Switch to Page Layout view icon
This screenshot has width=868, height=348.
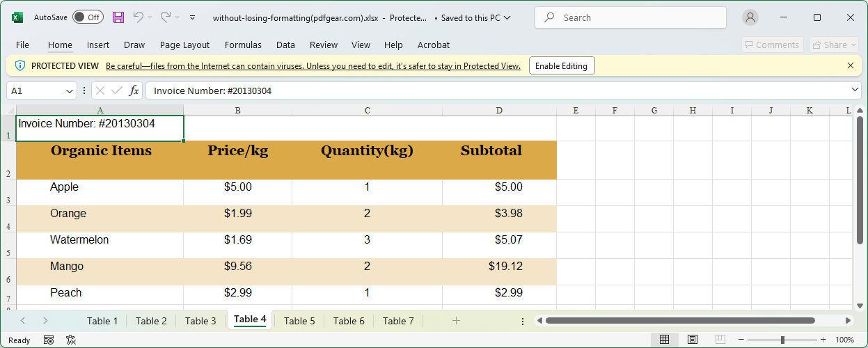coord(693,340)
